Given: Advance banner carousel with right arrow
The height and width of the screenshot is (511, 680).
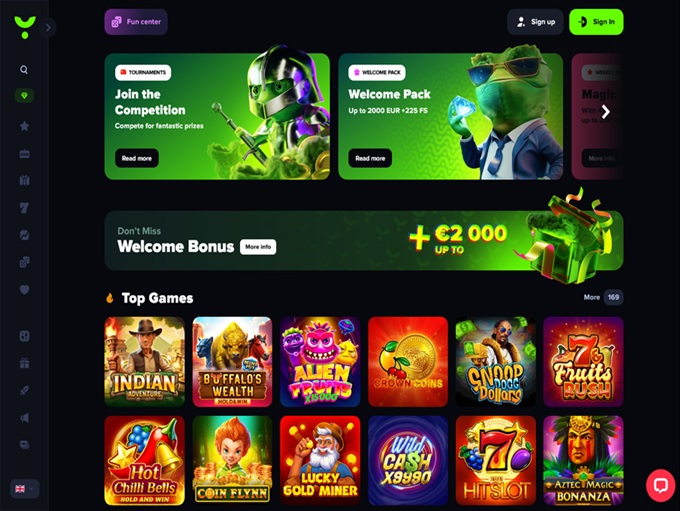Looking at the screenshot, I should pyautogui.click(x=605, y=112).
